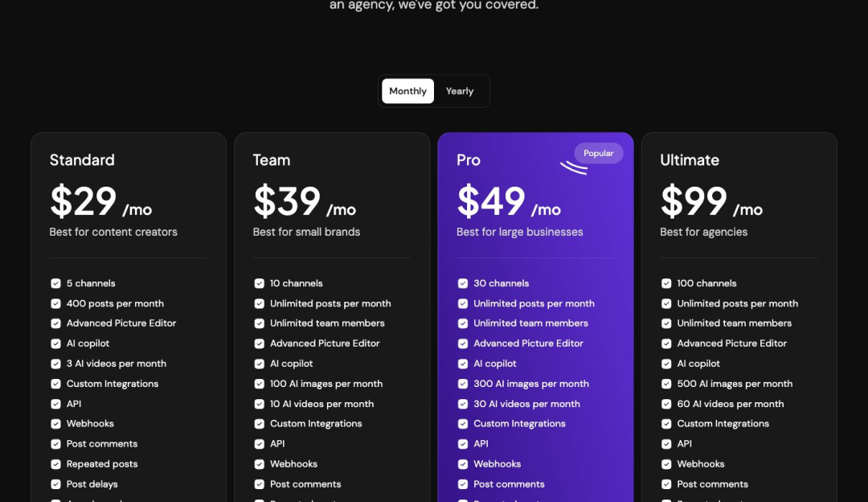Click the Standard plan heading
Screen dimensions: 868x502
(x=82, y=160)
